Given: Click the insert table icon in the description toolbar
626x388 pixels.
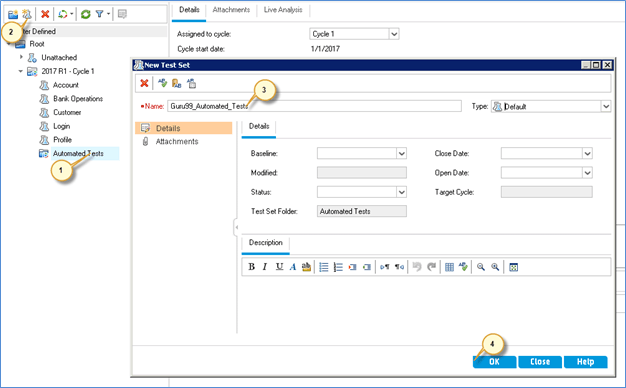Looking at the screenshot, I should coord(449,267).
